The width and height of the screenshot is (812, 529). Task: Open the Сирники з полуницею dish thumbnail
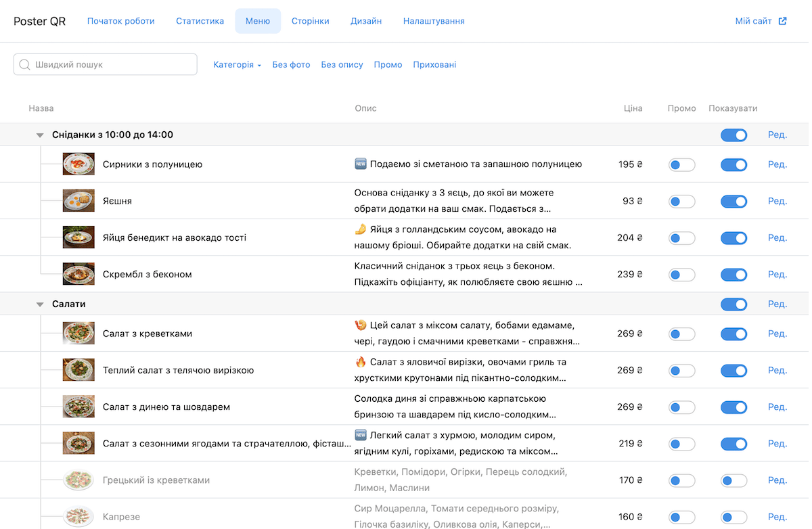(x=78, y=164)
